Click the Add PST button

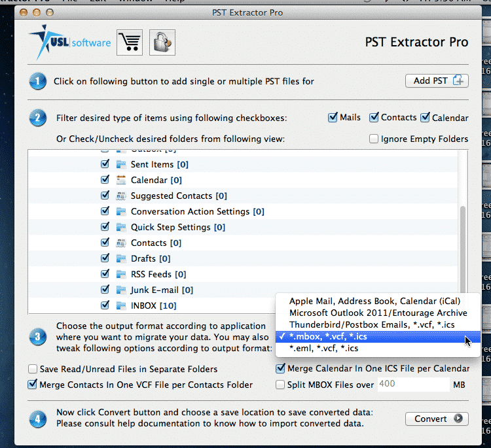(x=437, y=81)
